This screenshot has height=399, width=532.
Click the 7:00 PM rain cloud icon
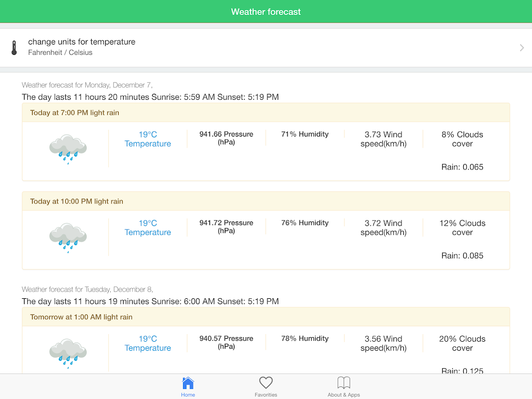[x=68, y=149]
